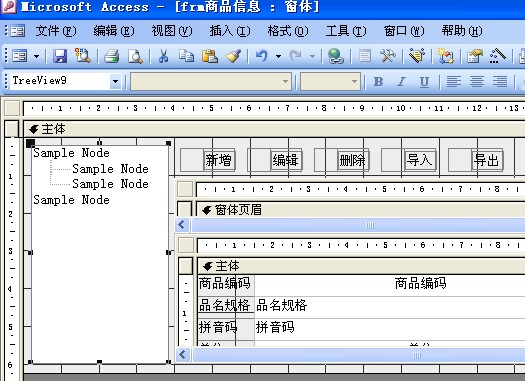Screen dimensions: 525x381
Task: Click the Print icon in toolbar
Action: pyautogui.click(x=111, y=56)
